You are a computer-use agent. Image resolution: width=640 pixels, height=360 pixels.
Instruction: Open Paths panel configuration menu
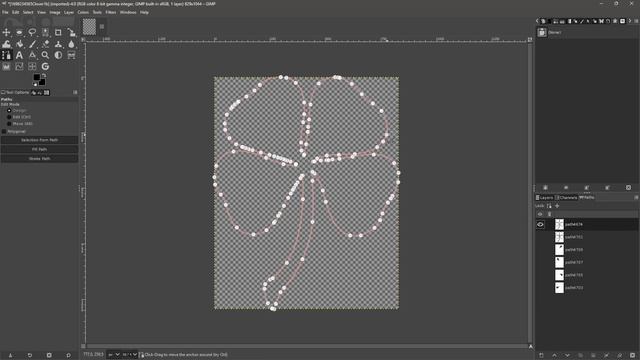pyautogui.click(x=636, y=198)
